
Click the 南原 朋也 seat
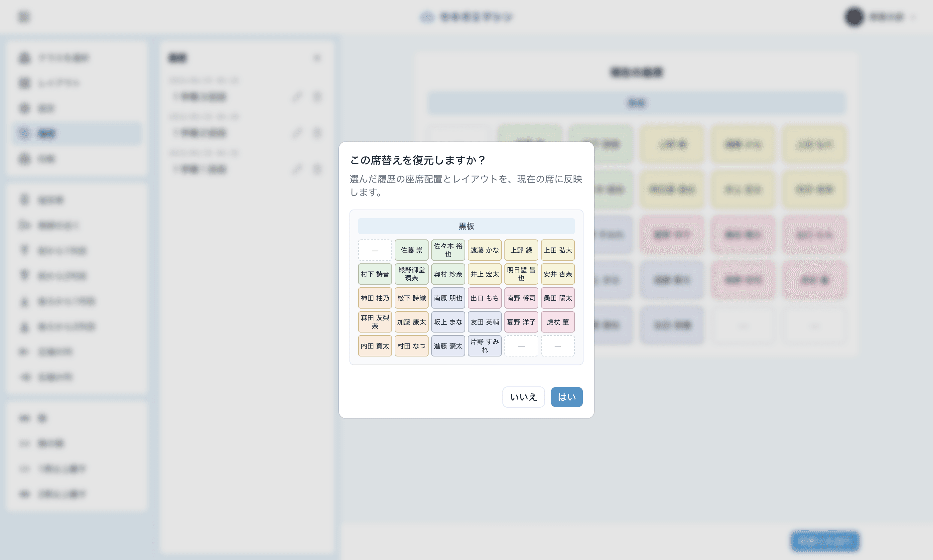pos(448,298)
